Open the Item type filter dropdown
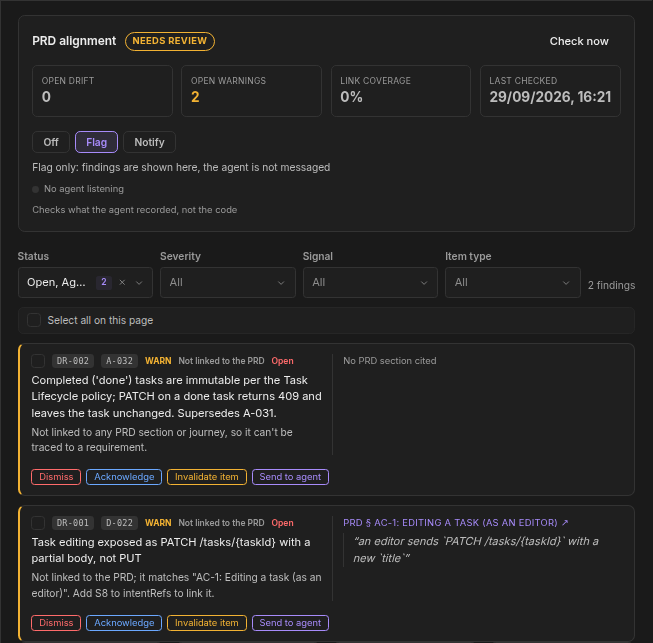Screen dimensions: 653x643 click(x=513, y=282)
